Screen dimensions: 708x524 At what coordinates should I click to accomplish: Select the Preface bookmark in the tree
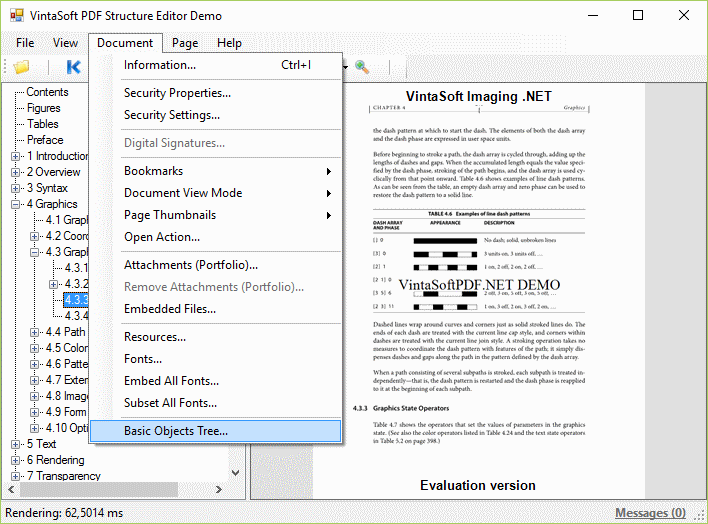click(45, 140)
